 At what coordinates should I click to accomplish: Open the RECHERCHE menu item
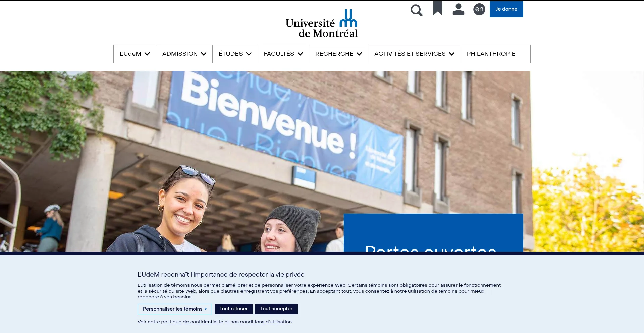334,54
